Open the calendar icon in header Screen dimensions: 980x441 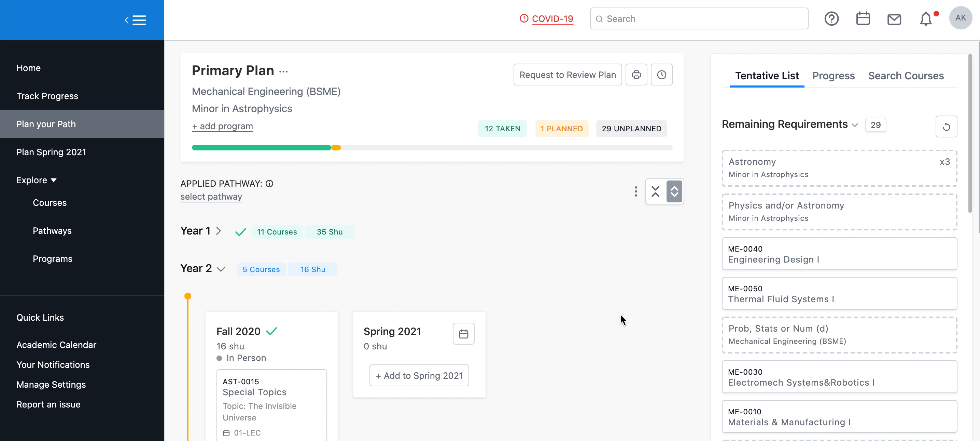pos(863,19)
